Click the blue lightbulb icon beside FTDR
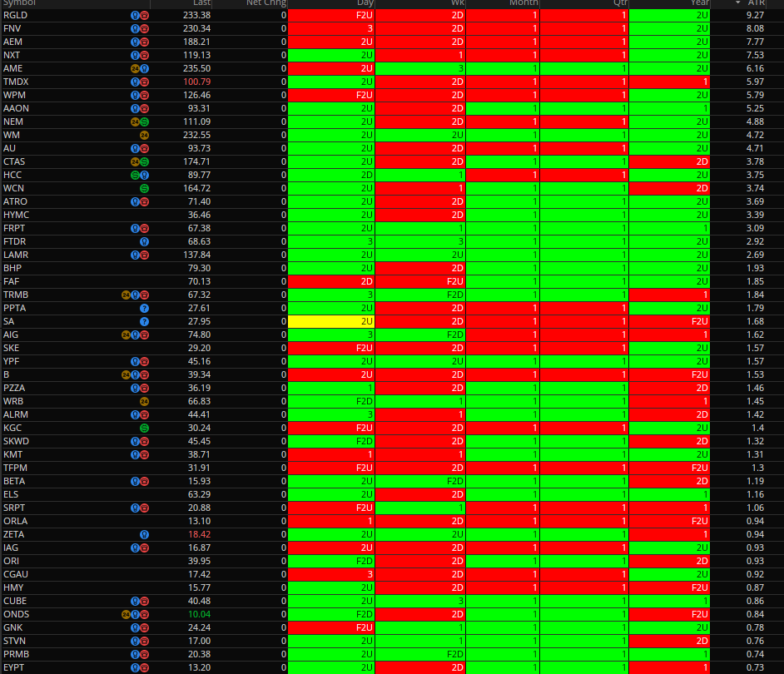Image resolution: width=784 pixels, height=674 pixels. point(145,241)
